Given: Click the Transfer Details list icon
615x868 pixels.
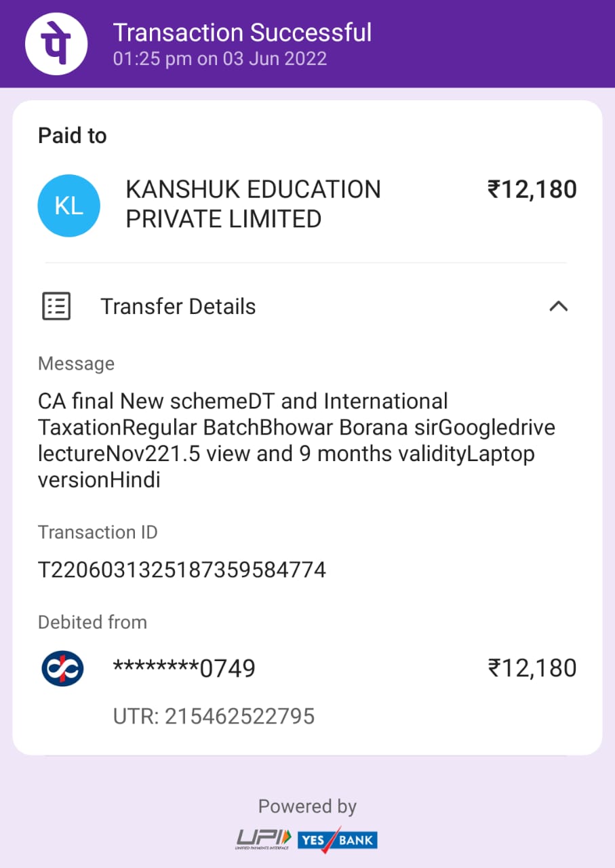Looking at the screenshot, I should coord(56,307).
